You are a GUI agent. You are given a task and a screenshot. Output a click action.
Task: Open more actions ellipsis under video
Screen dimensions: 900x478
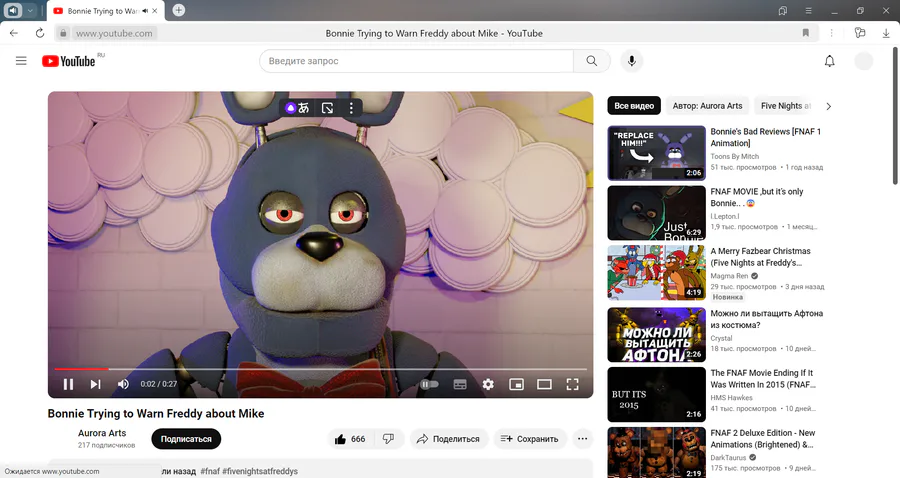pyautogui.click(x=583, y=439)
